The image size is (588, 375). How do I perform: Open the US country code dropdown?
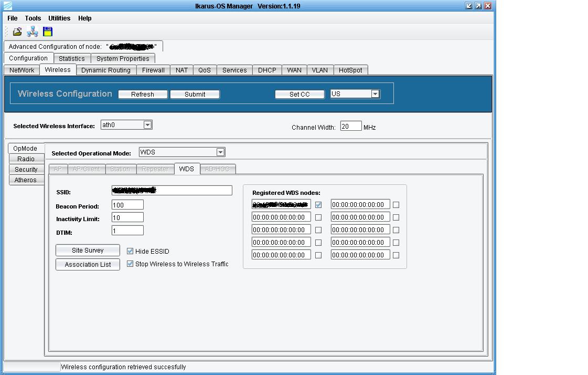(355, 94)
